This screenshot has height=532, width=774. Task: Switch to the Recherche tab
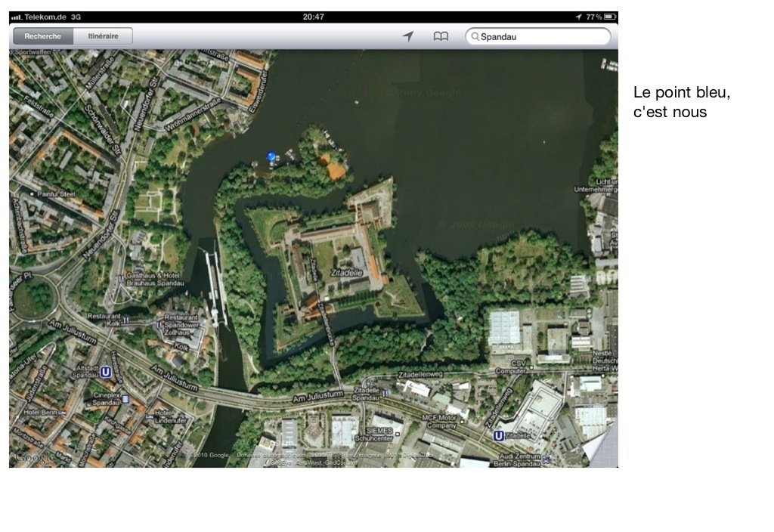click(43, 36)
